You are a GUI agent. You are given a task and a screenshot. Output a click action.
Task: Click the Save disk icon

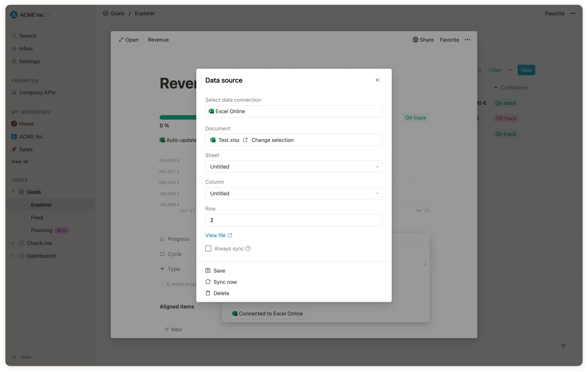[208, 271]
